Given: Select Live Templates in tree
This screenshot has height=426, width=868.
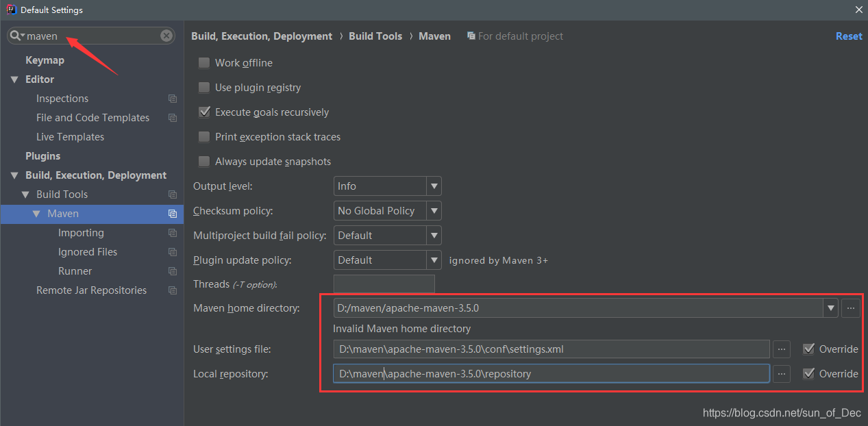Looking at the screenshot, I should pyautogui.click(x=70, y=137).
